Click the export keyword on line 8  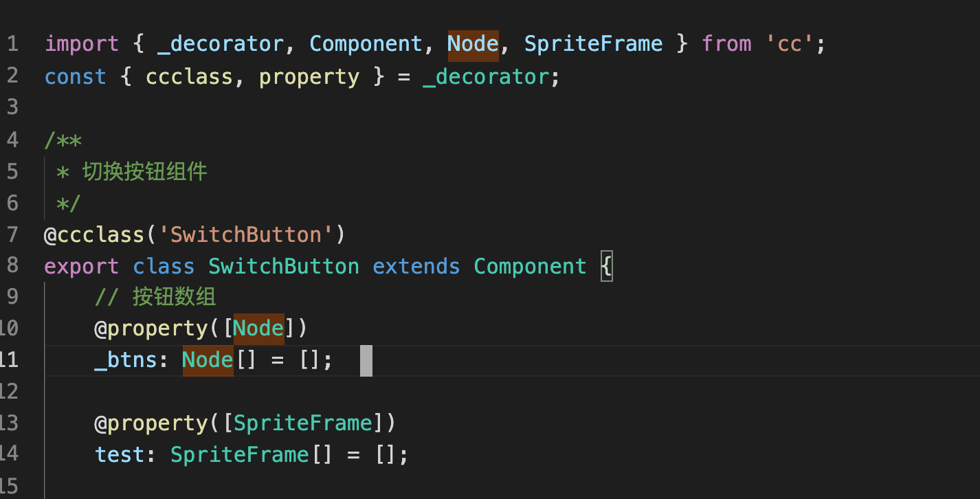(x=82, y=267)
